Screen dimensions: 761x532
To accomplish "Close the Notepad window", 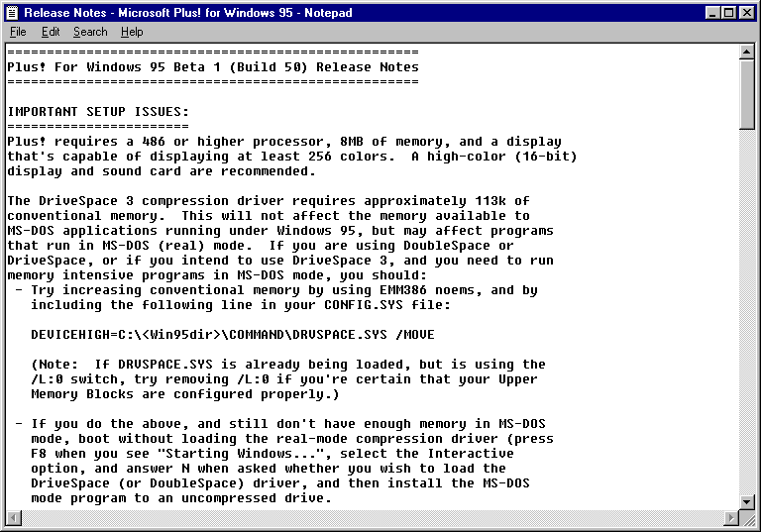I will (746, 13).
